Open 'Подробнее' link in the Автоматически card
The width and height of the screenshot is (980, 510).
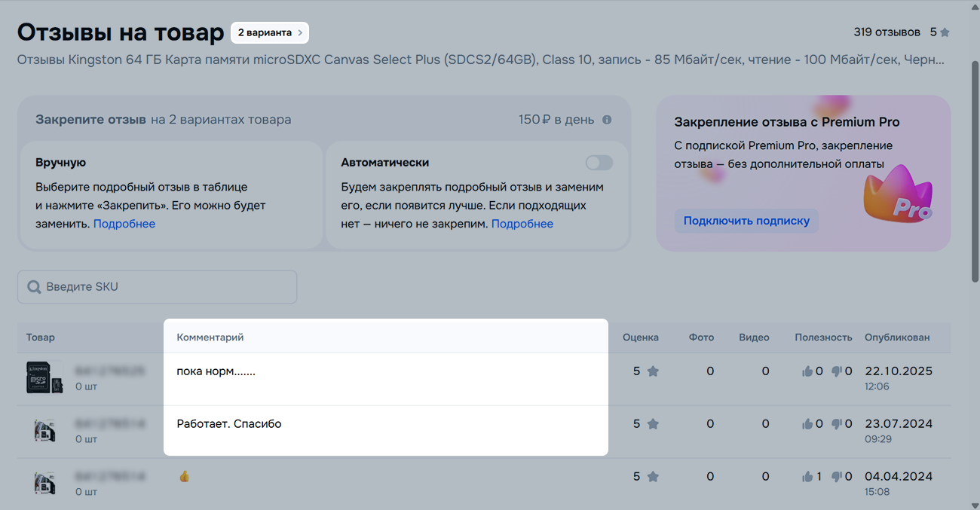522,224
